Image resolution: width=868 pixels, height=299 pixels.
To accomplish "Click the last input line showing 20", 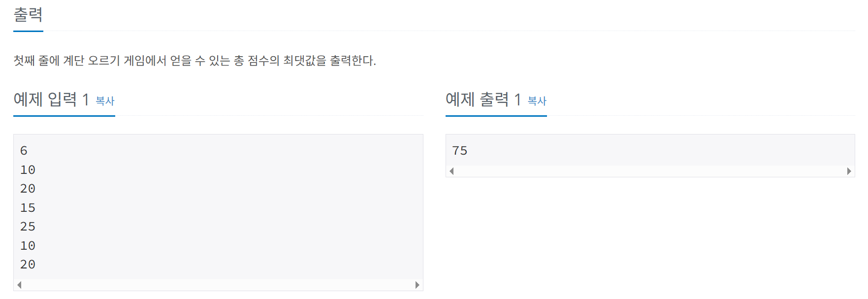I will (28, 264).
